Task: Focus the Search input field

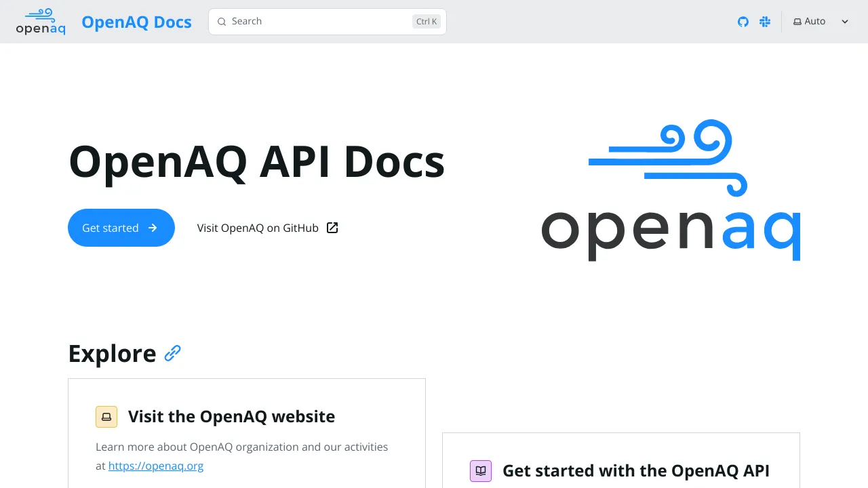Action: click(x=328, y=22)
